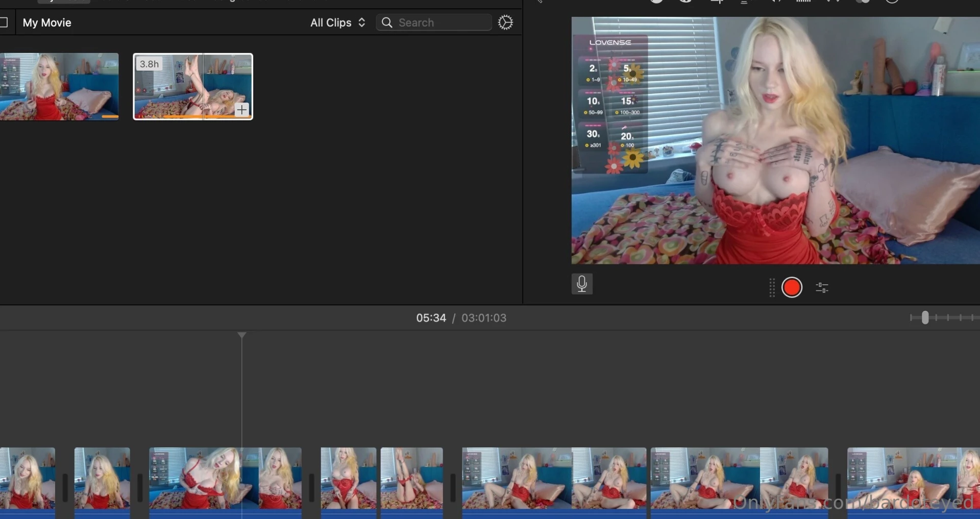The width and height of the screenshot is (980, 519).
Task: Open the Volume adjustment icon
Action: 775,2
